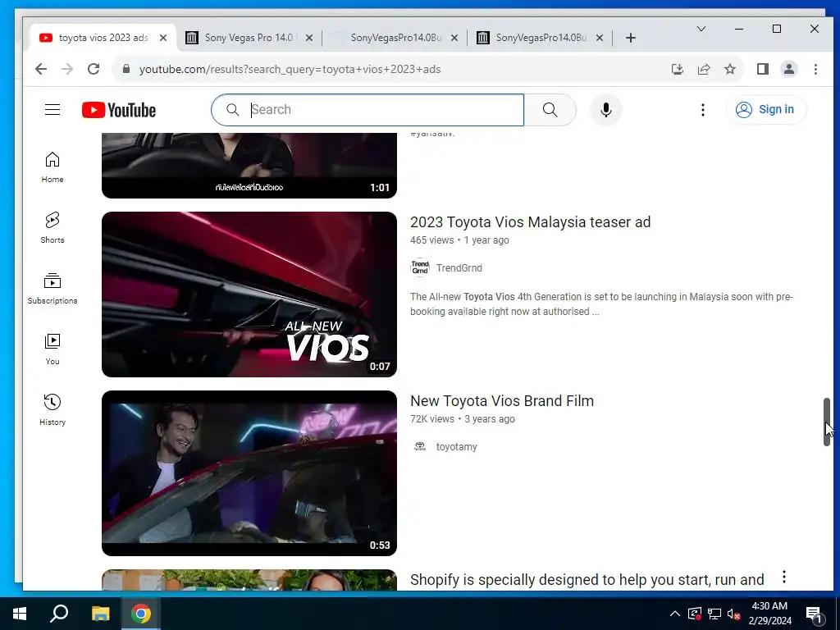Click the Brand Film video thumbnail
This screenshot has width=840, height=630.
click(x=249, y=473)
